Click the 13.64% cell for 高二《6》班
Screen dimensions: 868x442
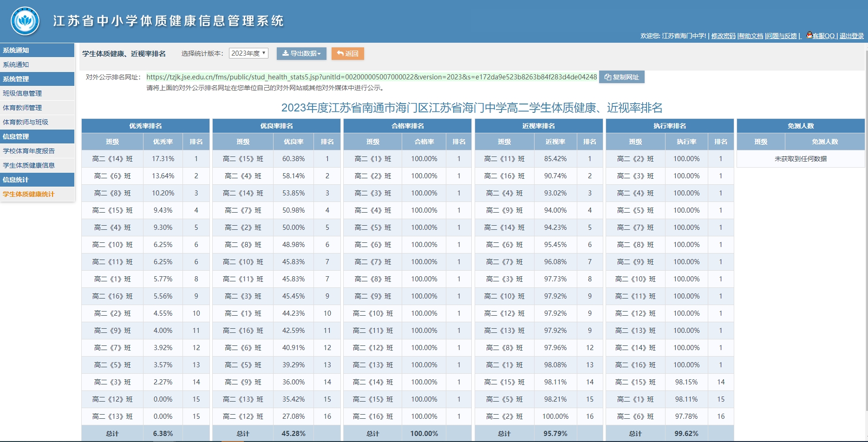(x=163, y=176)
